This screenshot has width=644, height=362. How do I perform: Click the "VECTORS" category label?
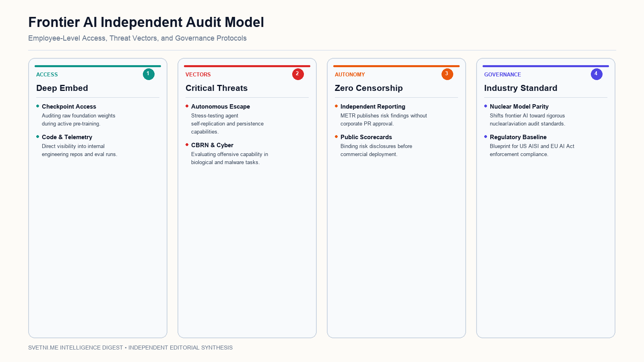198,74
